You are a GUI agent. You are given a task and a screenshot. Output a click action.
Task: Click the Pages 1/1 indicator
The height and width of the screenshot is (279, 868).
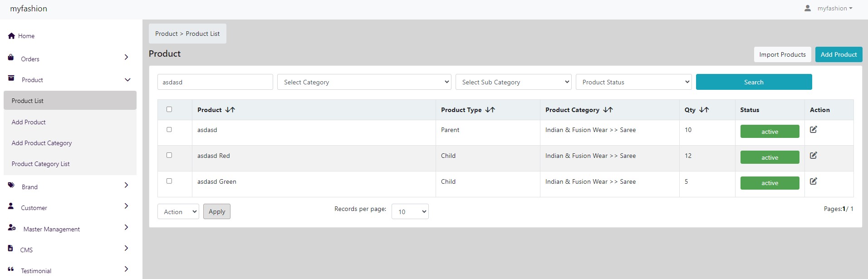[839, 209]
